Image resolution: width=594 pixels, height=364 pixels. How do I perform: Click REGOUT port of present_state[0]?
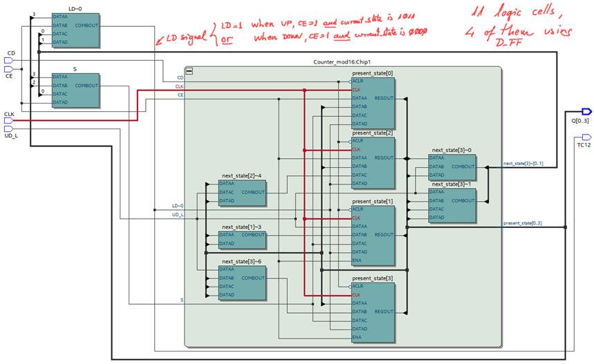tap(384, 98)
